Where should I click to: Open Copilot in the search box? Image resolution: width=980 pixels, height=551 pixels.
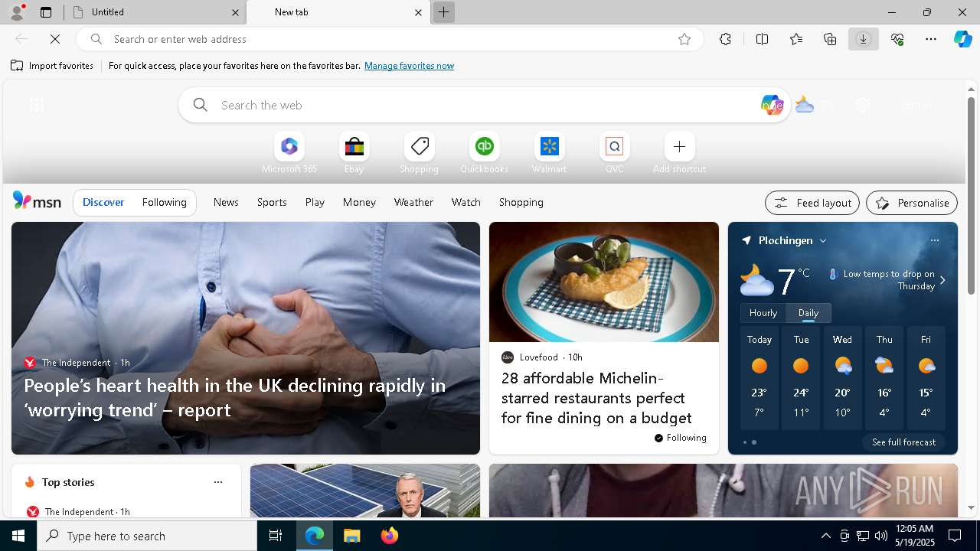(772, 105)
